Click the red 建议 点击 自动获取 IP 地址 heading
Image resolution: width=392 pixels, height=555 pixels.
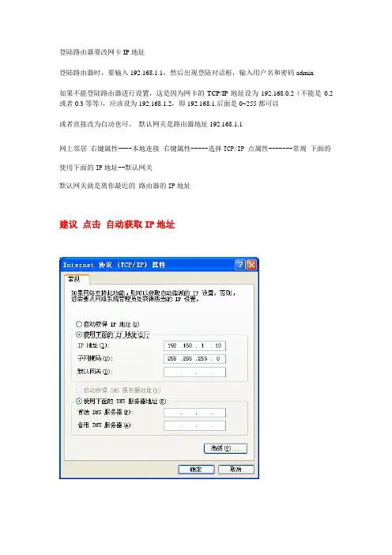click(x=117, y=225)
